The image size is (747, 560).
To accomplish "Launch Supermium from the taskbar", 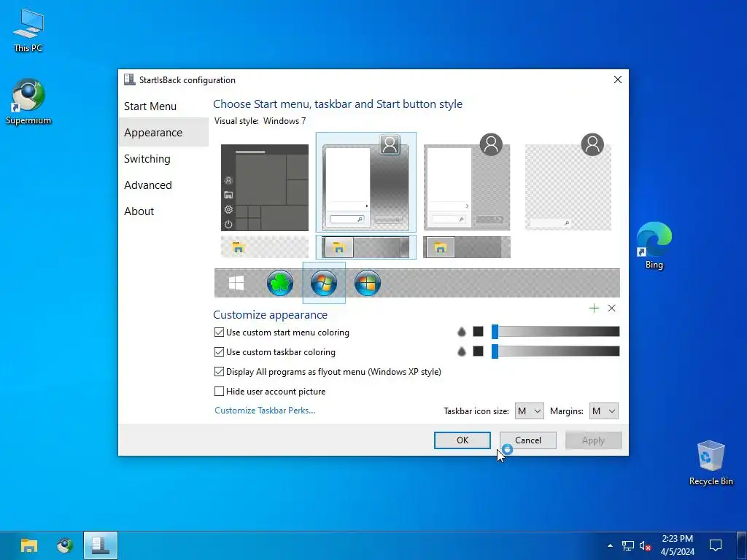I will pyautogui.click(x=65, y=545).
